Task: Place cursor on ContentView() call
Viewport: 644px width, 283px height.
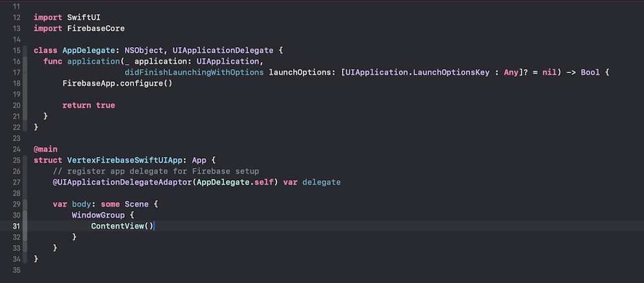Action: tap(122, 226)
